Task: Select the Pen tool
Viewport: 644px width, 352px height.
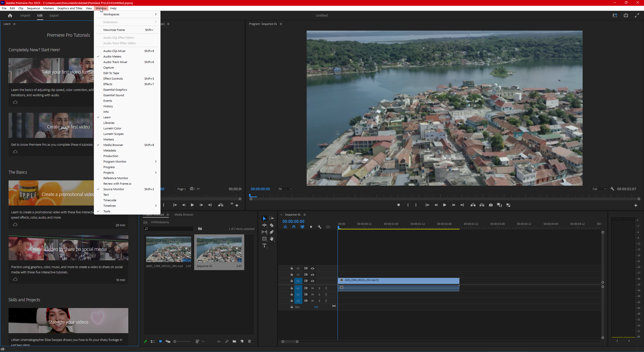Action: (x=272, y=232)
